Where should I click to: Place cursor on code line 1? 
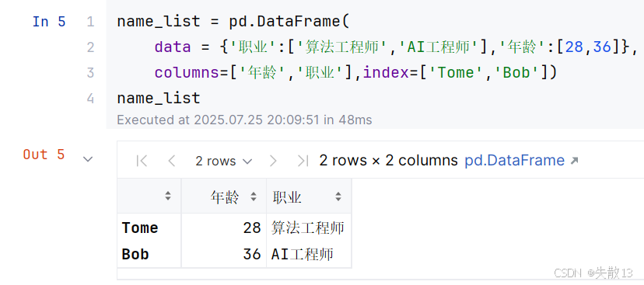[x=233, y=21]
